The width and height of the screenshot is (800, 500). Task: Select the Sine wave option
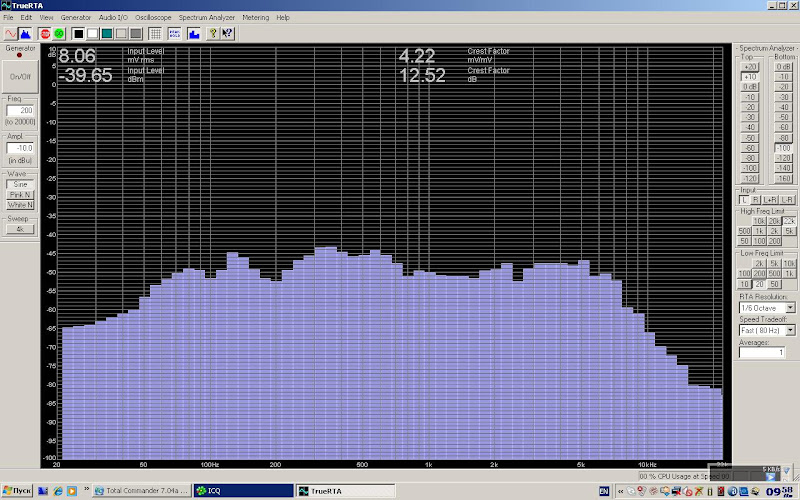[x=20, y=184]
